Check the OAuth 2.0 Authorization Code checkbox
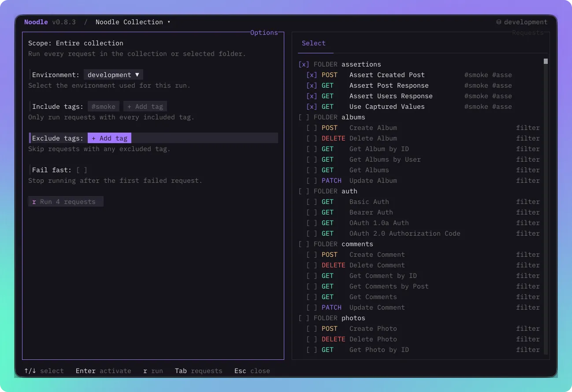The height and width of the screenshot is (392, 572). 312,233
